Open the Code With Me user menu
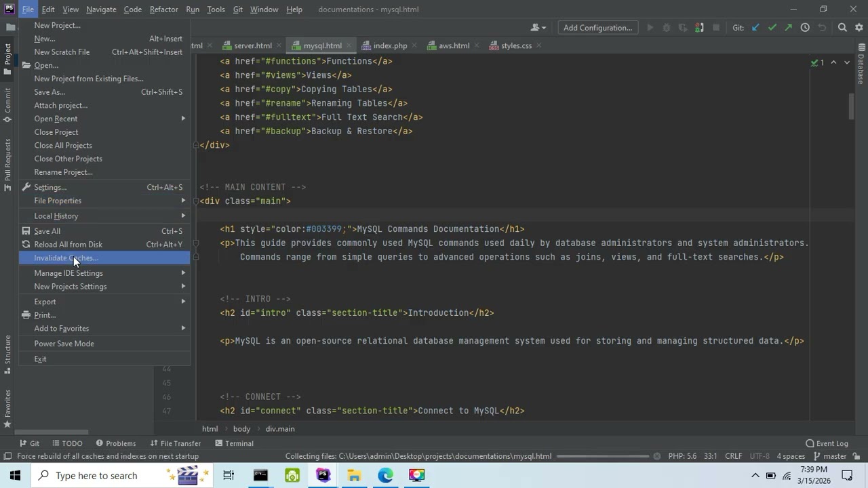 point(538,28)
